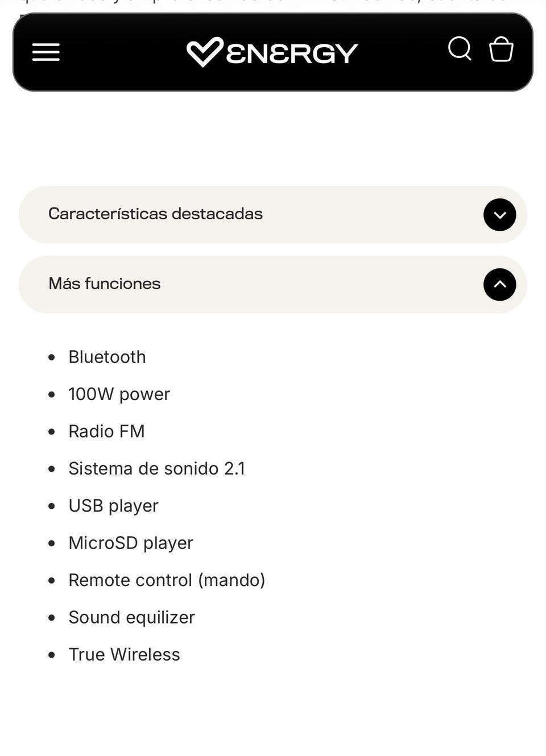The width and height of the screenshot is (546, 756).
Task: Click the True Wireless list item
Action: point(124,655)
